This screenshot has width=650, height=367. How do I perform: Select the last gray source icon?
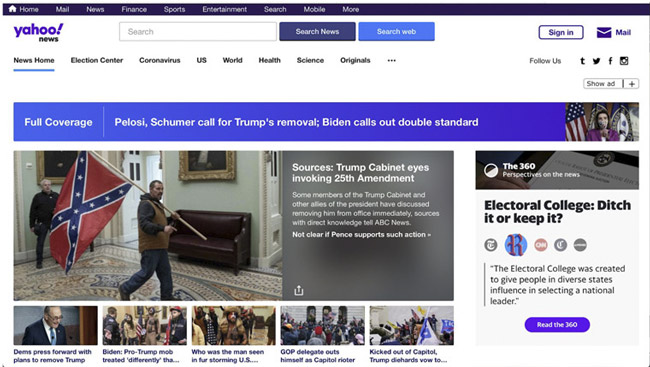pos(580,245)
